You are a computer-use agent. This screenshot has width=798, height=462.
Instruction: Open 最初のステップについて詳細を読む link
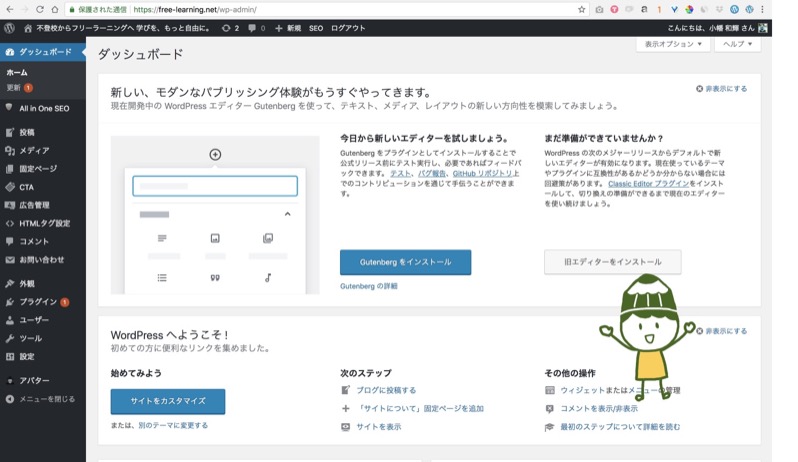620,427
